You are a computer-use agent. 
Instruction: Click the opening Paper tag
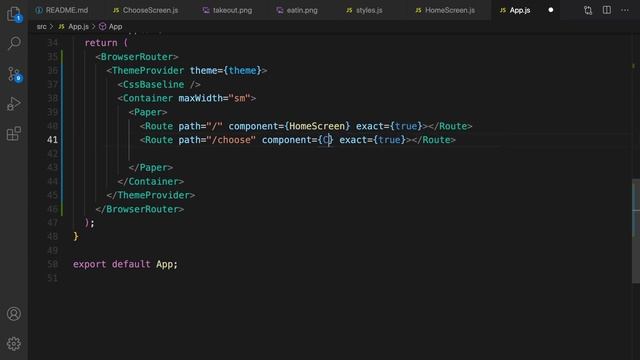point(148,112)
